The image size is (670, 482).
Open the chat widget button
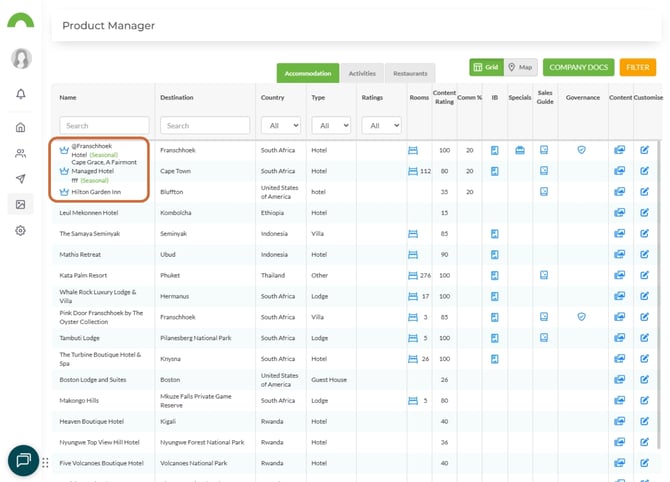click(x=22, y=460)
